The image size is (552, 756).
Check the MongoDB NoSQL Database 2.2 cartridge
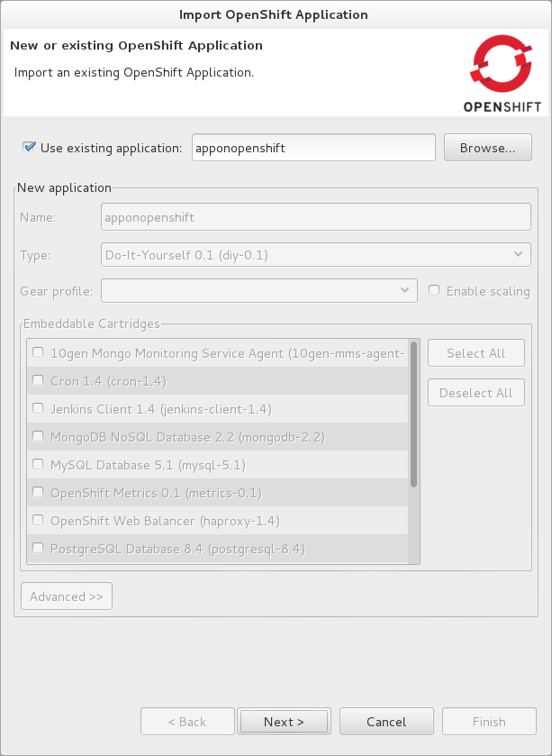[x=37, y=437]
